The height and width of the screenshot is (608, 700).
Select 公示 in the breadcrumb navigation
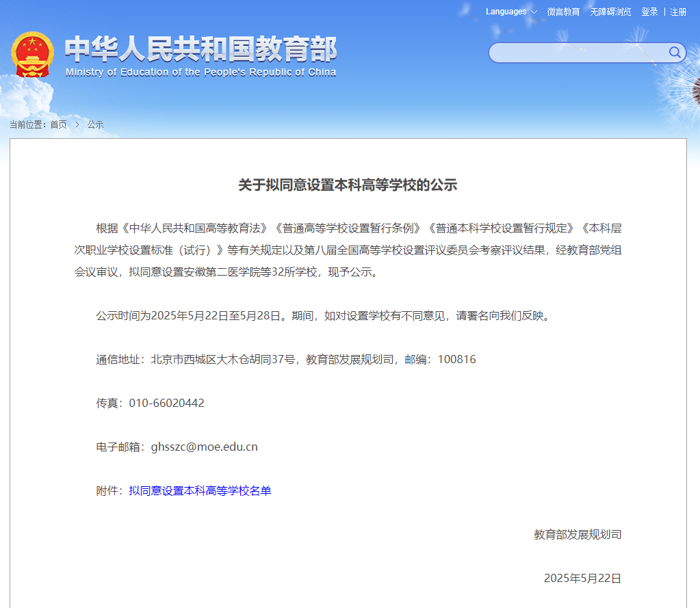pos(95,124)
